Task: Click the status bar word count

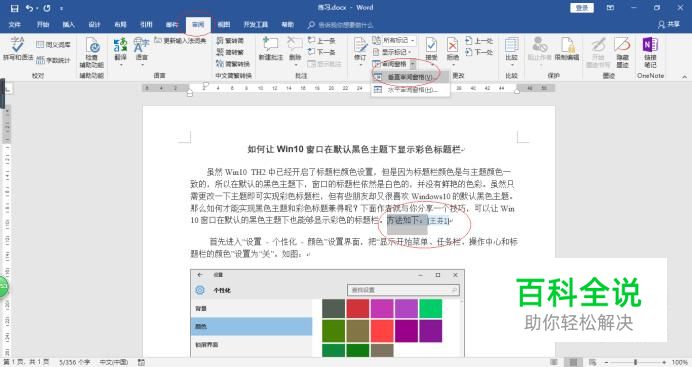Action: pos(75,362)
